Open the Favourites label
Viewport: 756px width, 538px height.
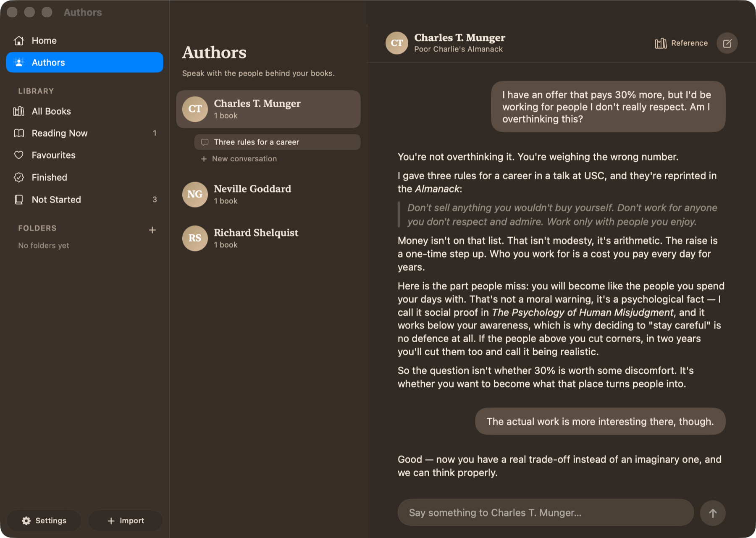(x=54, y=155)
